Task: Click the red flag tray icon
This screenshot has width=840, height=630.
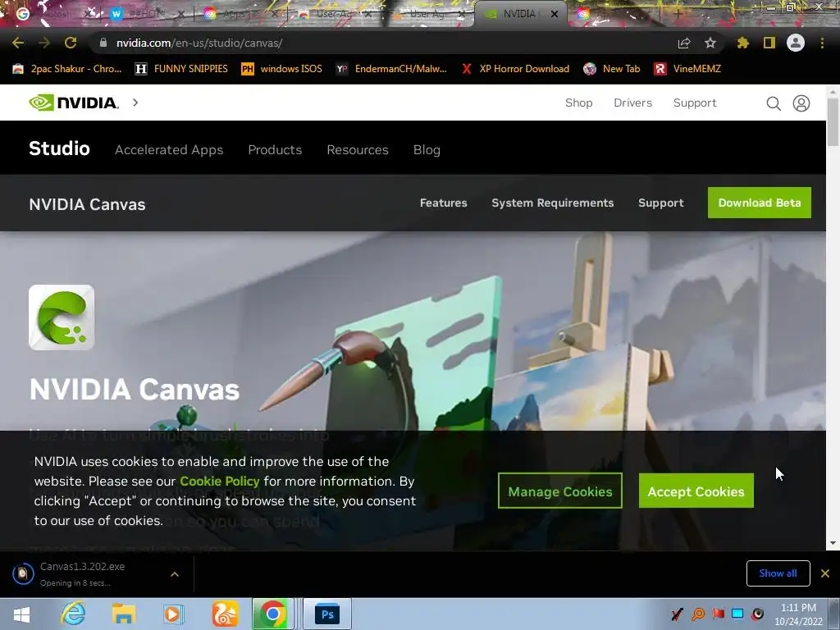Action: tap(718, 614)
